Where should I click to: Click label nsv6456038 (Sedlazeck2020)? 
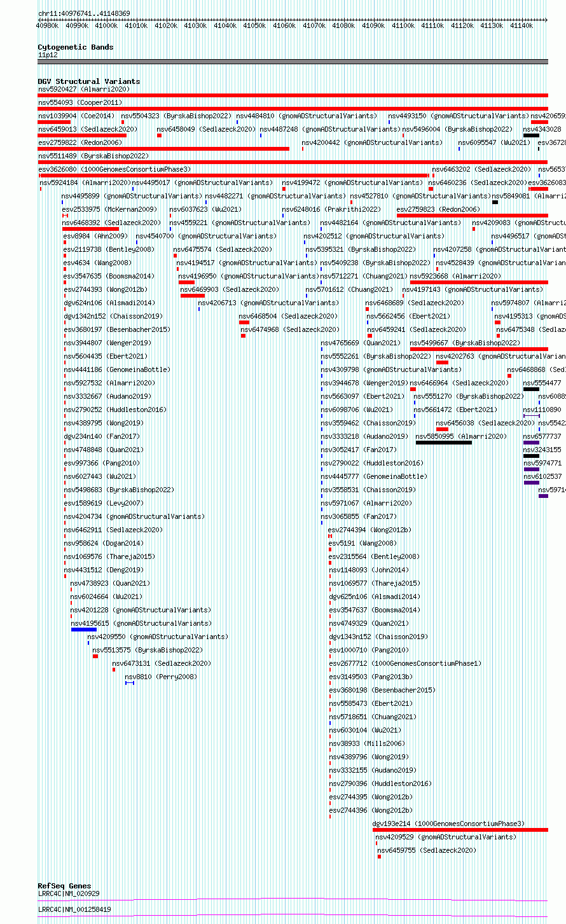tap(485, 423)
